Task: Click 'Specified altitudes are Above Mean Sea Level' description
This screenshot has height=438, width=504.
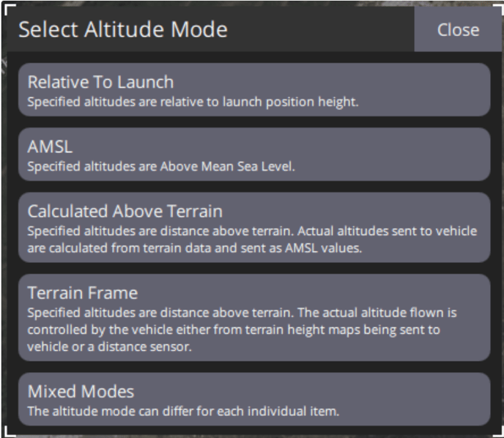Action: (161, 167)
